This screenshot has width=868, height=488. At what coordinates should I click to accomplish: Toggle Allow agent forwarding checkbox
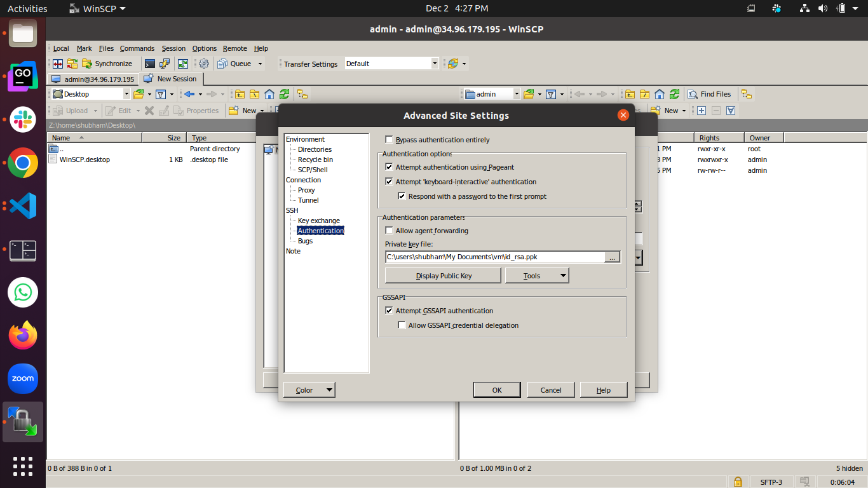click(x=389, y=231)
